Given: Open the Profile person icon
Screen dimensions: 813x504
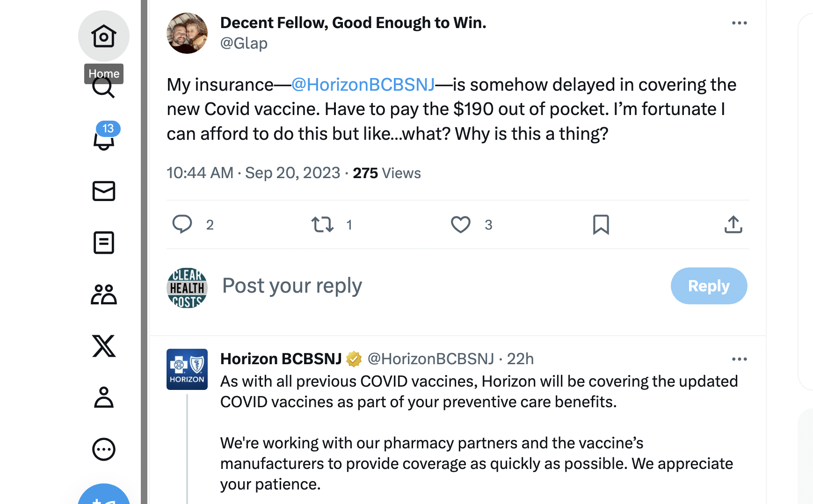Looking at the screenshot, I should 104,397.
